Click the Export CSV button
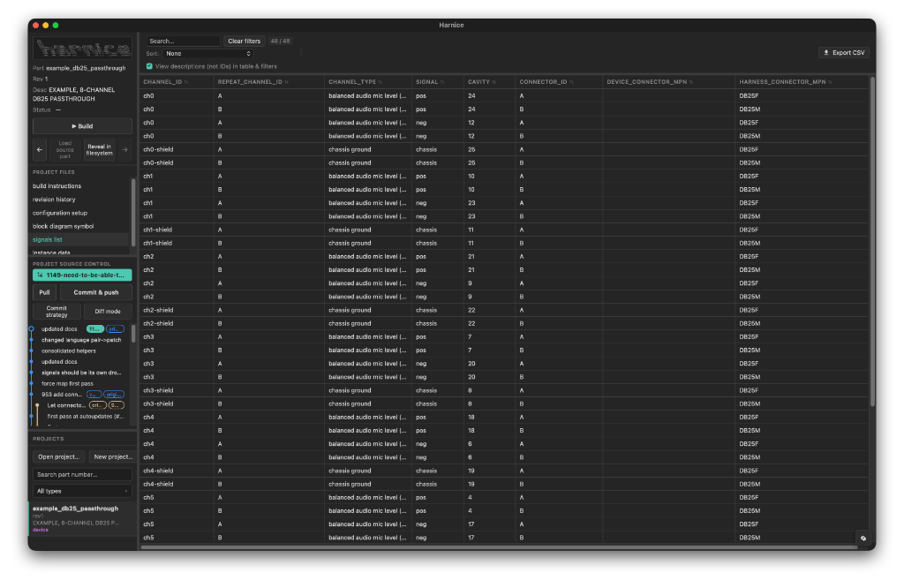 click(844, 52)
